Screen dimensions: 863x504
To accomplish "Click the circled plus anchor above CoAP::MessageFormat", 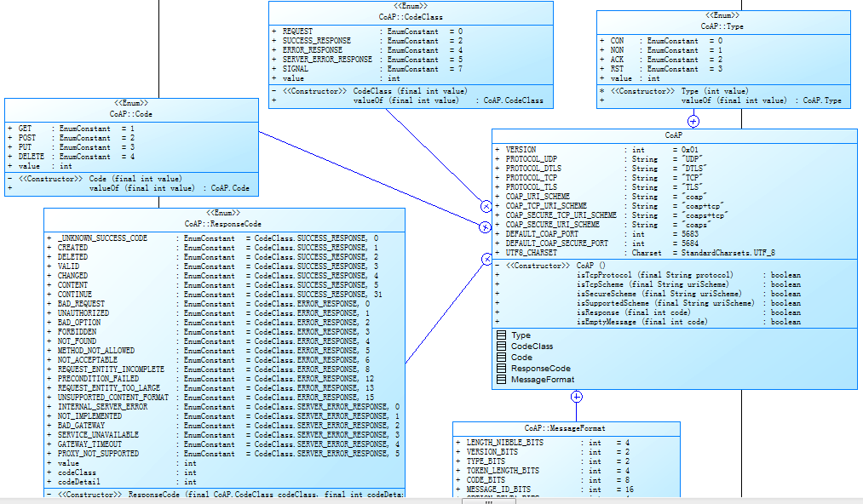I will tap(576, 397).
